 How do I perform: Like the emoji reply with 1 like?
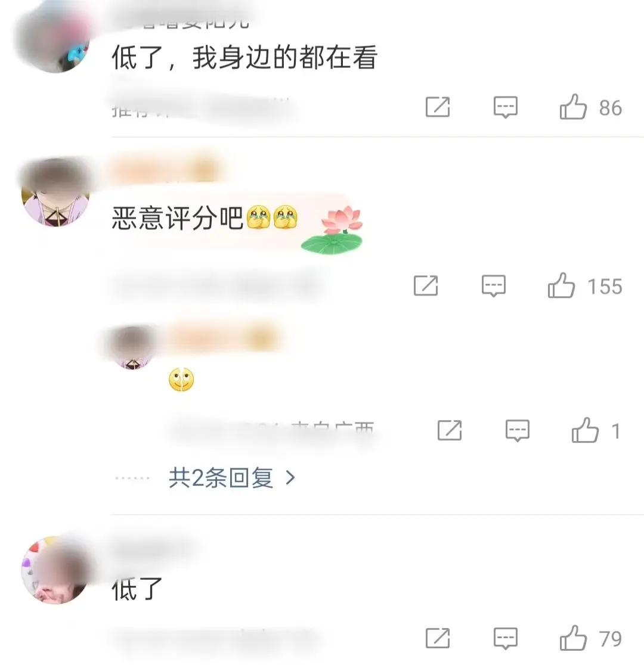(x=596, y=430)
